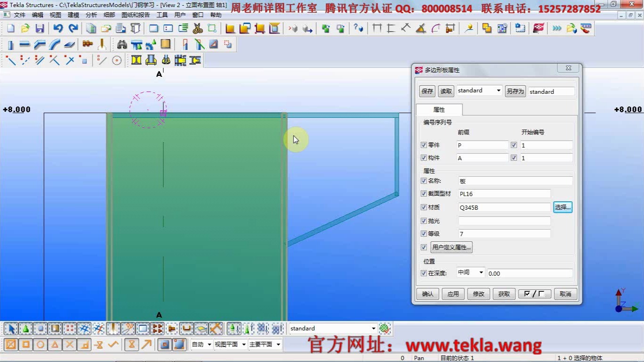Click the 另存为 button
644x362 pixels.
[x=515, y=91]
